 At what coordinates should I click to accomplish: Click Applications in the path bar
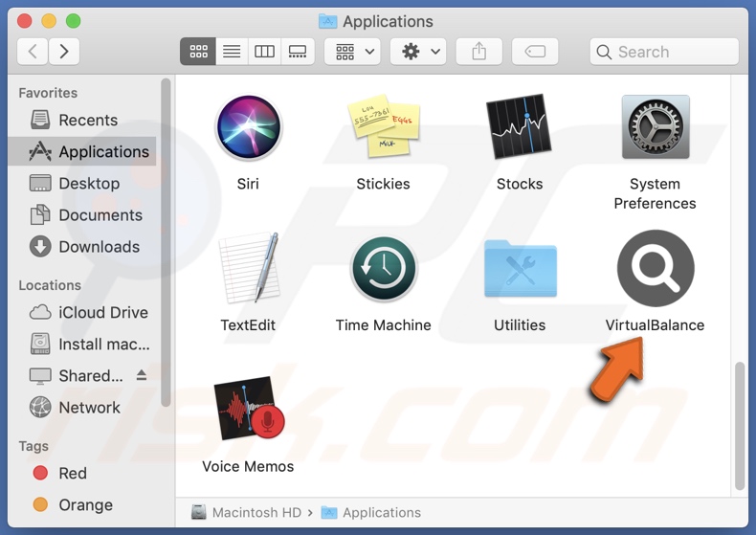(x=371, y=512)
